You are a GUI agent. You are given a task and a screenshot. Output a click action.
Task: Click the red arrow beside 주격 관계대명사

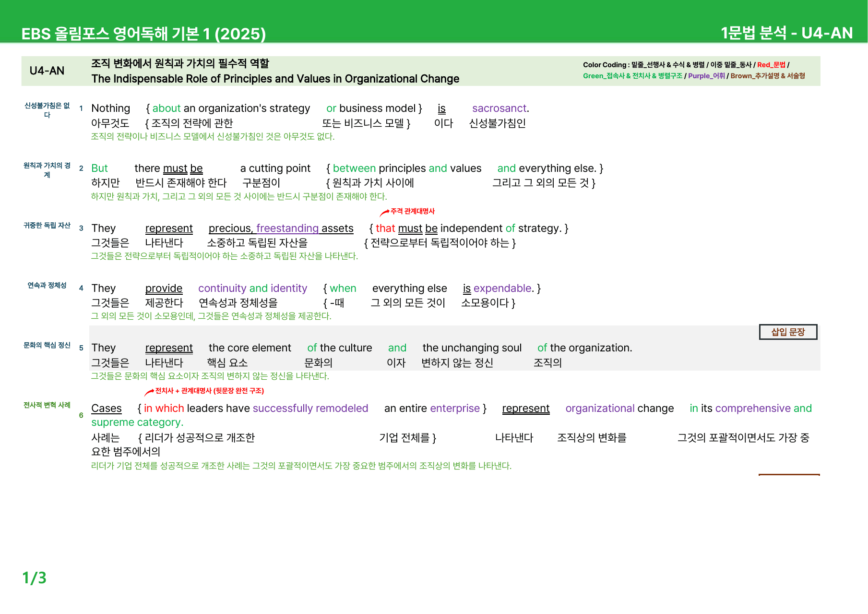(384, 212)
